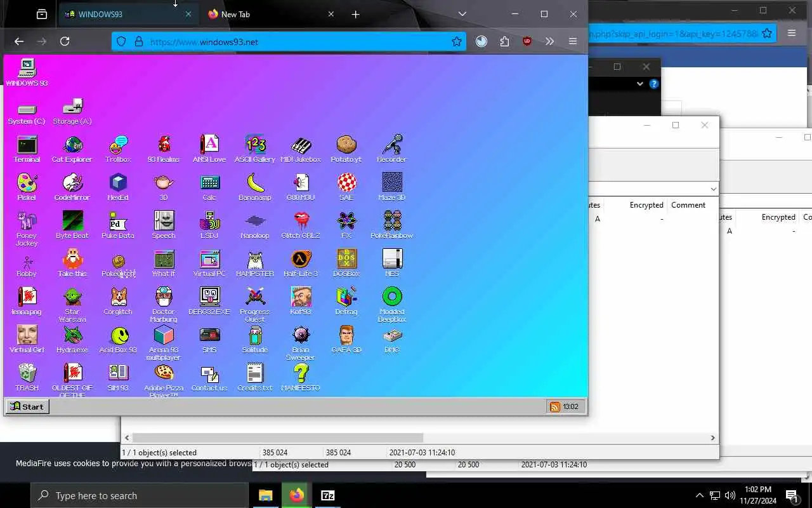Open Acid Box 93 smiley icon
Viewport: 812px width, 508px height.
tap(118, 339)
